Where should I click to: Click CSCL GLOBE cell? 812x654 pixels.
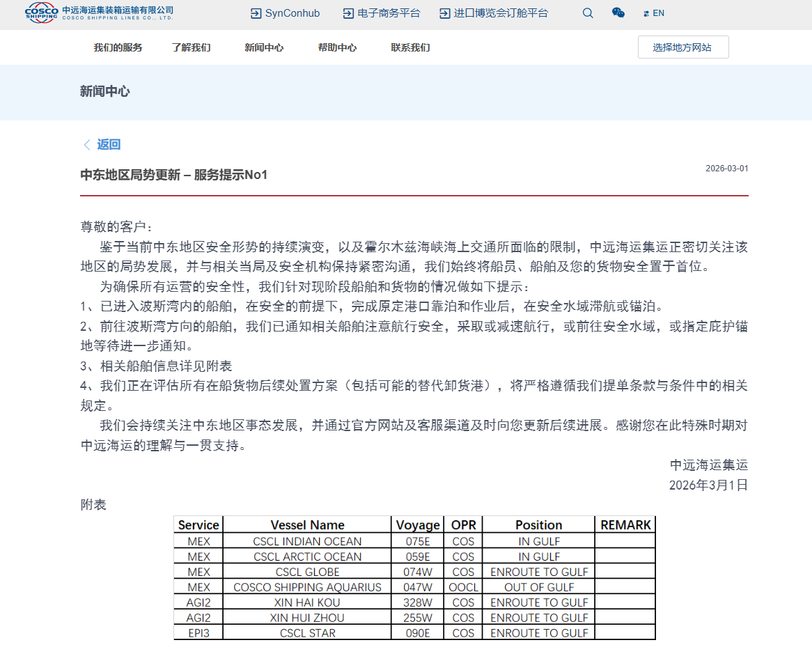pos(307,572)
